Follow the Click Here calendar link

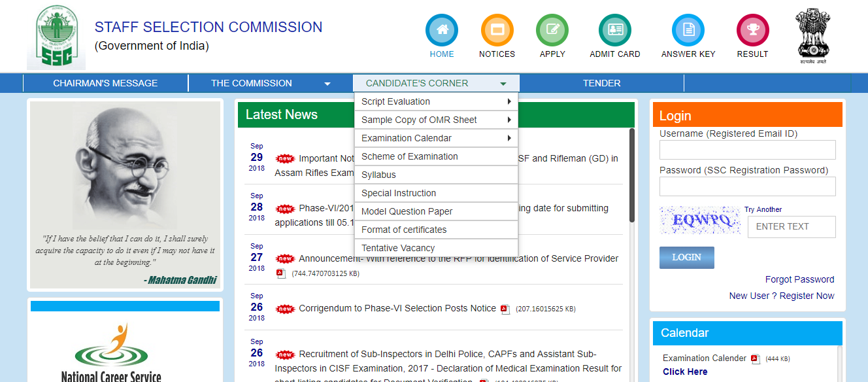pyautogui.click(x=685, y=372)
